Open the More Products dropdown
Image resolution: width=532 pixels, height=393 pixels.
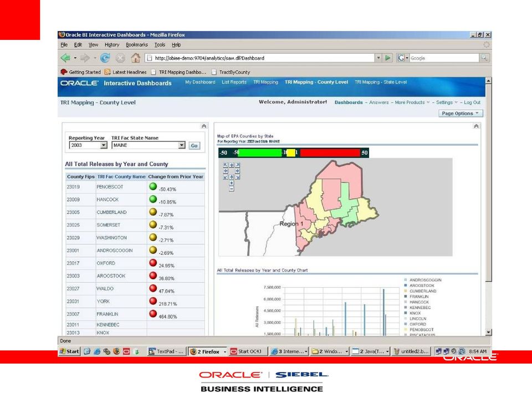click(x=412, y=103)
